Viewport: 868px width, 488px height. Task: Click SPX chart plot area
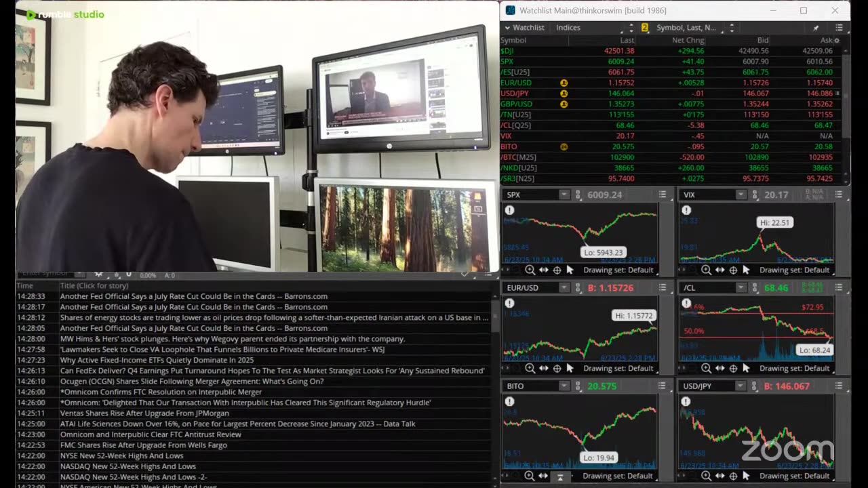click(x=580, y=234)
